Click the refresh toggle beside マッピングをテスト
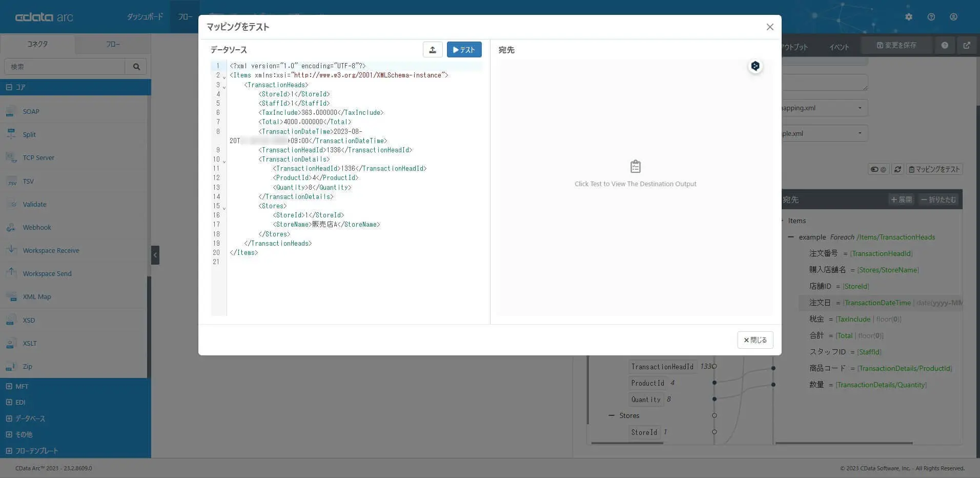980x478 pixels. [897, 169]
